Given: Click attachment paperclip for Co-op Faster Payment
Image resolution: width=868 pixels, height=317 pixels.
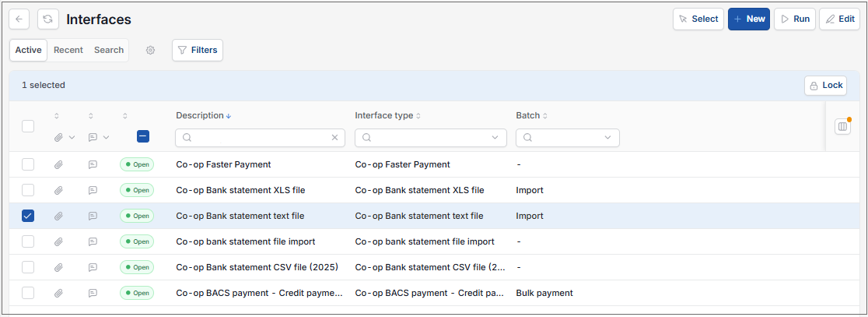Looking at the screenshot, I should tap(58, 164).
